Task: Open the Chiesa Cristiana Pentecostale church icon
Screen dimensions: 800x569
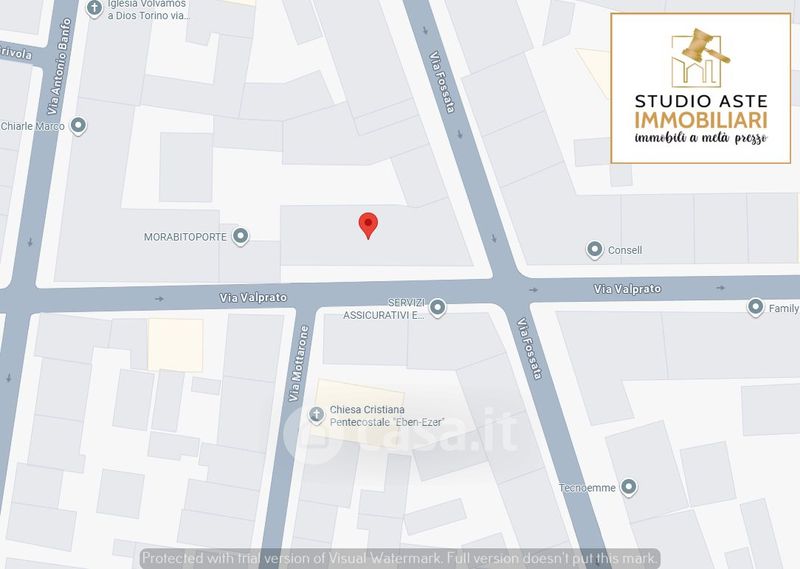Action: [316, 415]
